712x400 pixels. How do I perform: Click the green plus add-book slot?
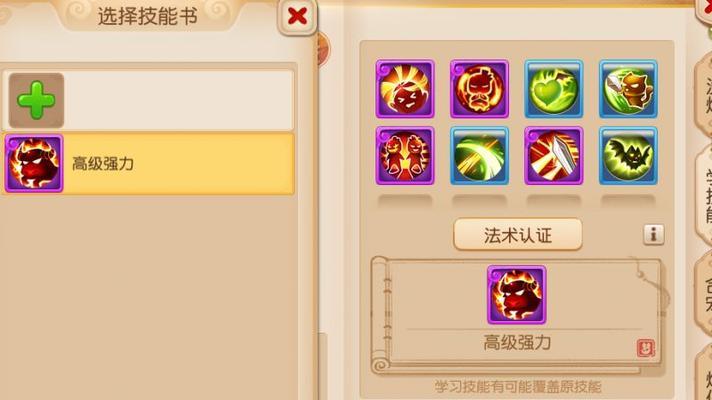tap(36, 100)
